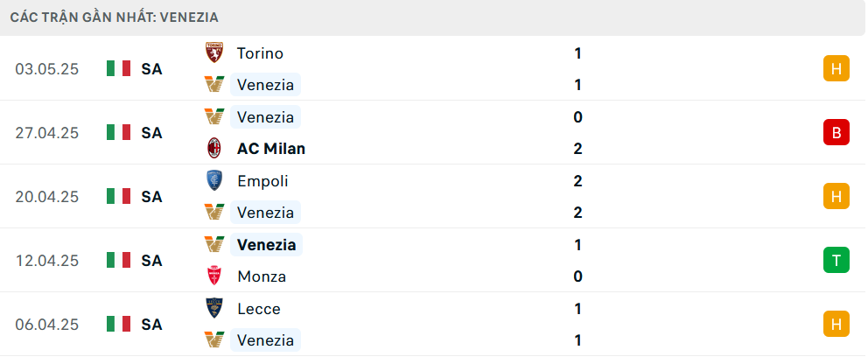868x357 pixels.
Task: Click orange H badge for Torino match
Action: point(836,68)
